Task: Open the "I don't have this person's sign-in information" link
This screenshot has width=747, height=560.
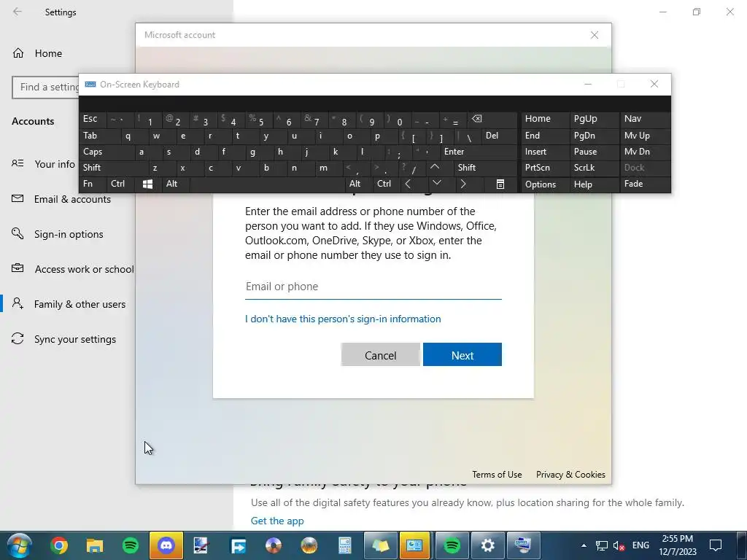Action: click(343, 319)
